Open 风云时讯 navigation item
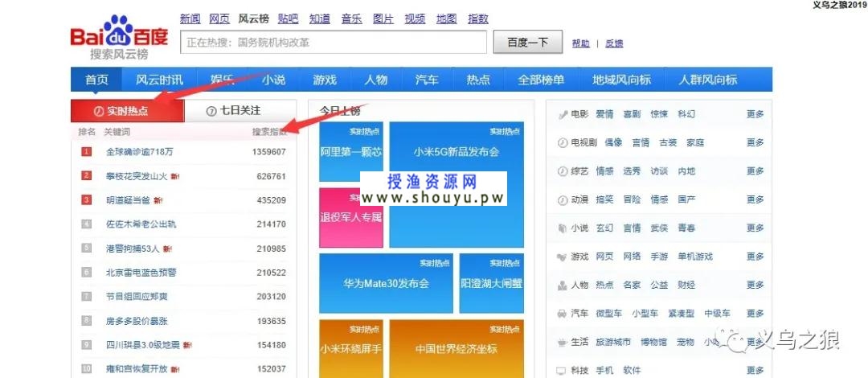 (x=159, y=80)
